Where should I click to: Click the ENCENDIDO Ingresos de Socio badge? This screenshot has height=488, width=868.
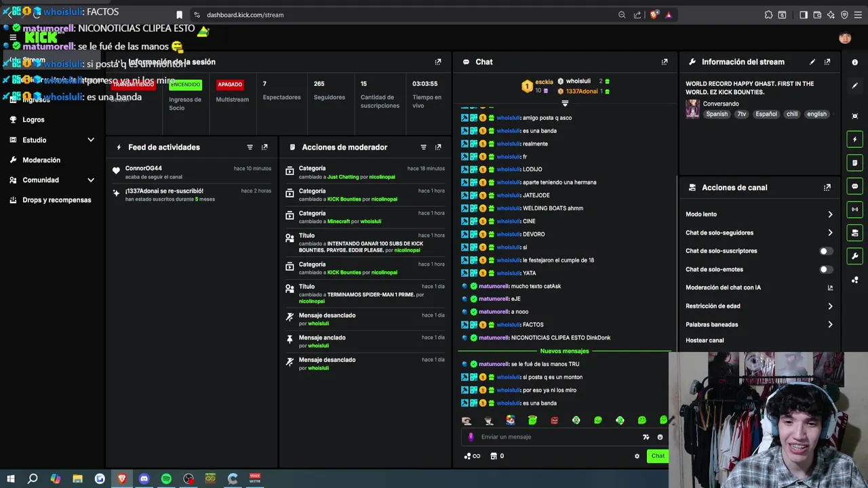pyautogui.click(x=185, y=85)
